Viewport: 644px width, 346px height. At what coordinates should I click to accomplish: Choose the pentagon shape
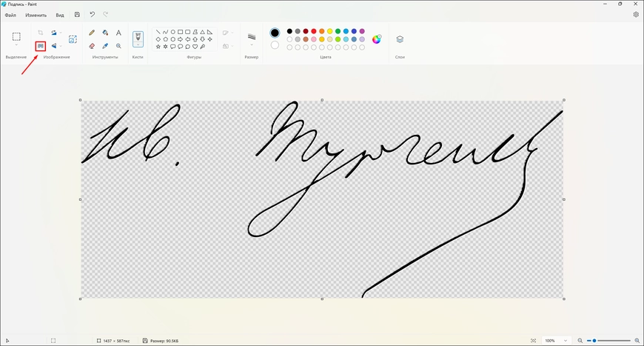point(166,39)
